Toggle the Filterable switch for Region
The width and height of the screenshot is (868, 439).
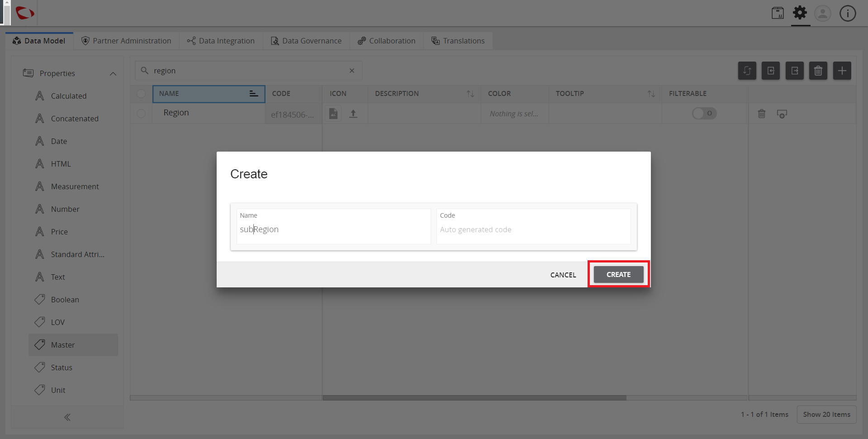pos(704,113)
